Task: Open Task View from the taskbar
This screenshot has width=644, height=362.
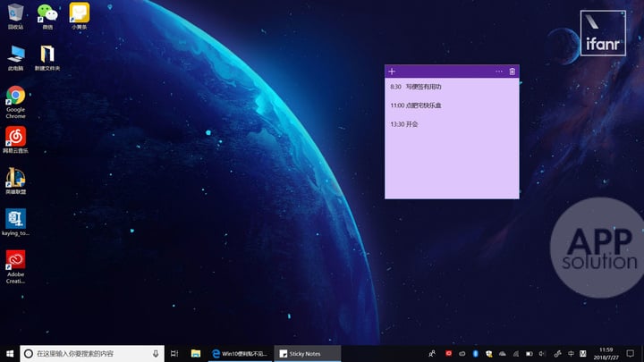Action: 174,353
